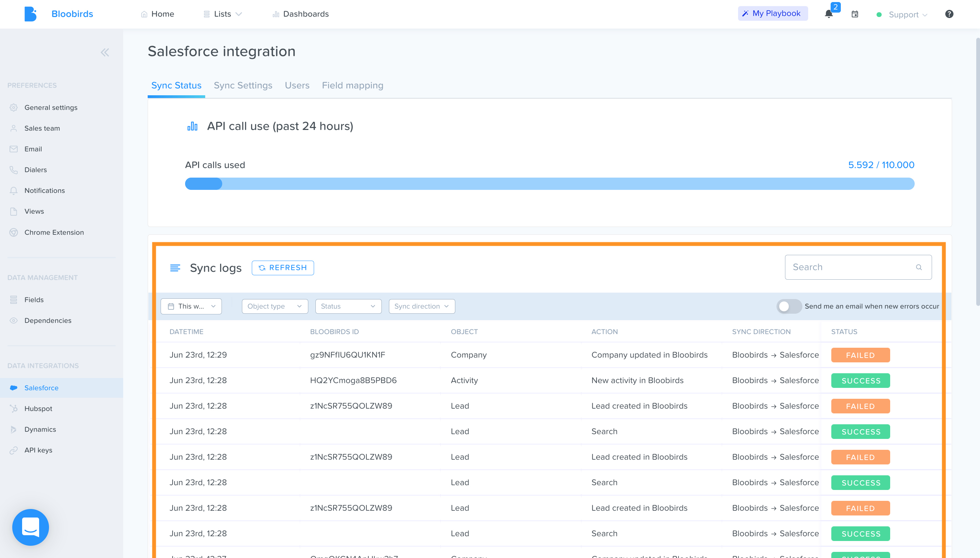Open the help question mark icon
The image size is (980, 558).
point(949,14)
